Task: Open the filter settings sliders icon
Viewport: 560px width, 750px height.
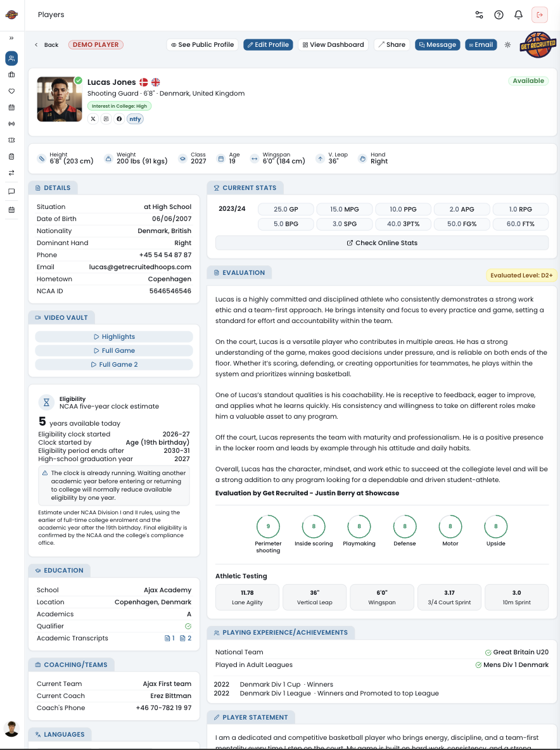Action: point(479,15)
